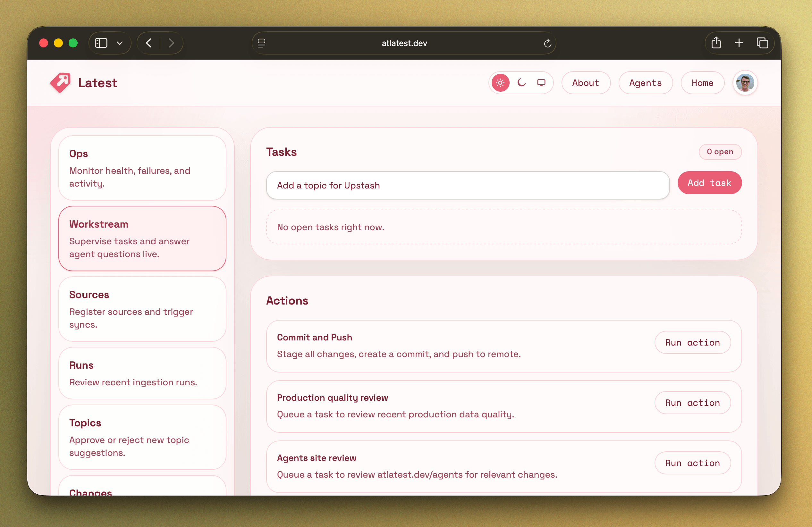Go back using the navigation arrow
The height and width of the screenshot is (527, 812).
(x=148, y=43)
